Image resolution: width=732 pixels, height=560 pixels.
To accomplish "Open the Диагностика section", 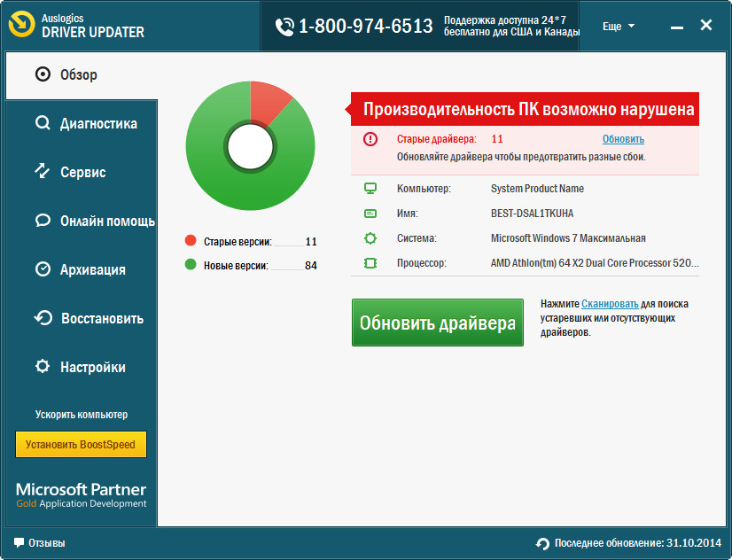I will click(82, 124).
